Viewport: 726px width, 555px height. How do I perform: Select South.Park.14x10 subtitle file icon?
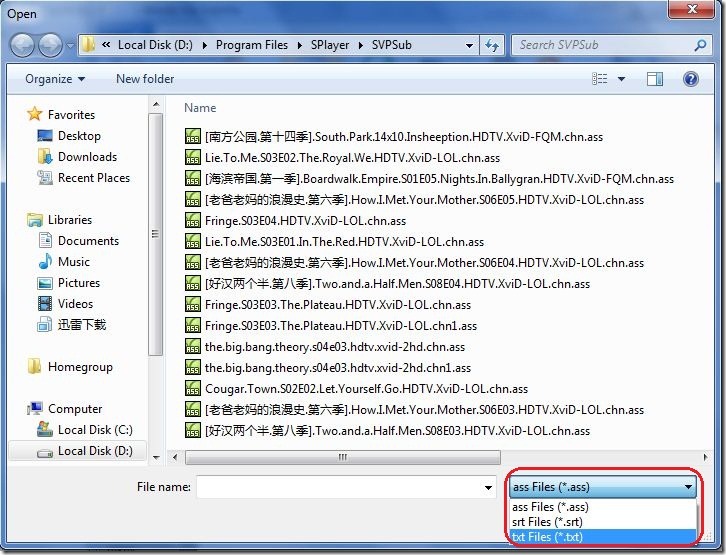point(193,137)
